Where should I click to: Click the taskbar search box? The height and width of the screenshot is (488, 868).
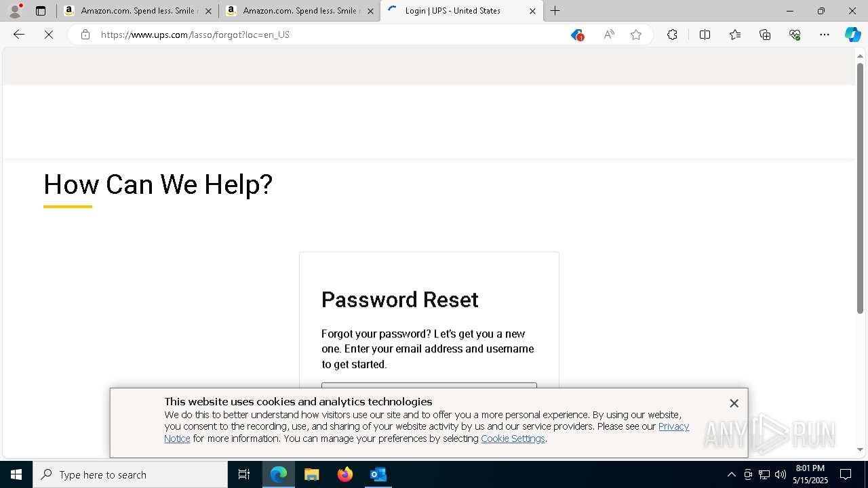coord(130,474)
